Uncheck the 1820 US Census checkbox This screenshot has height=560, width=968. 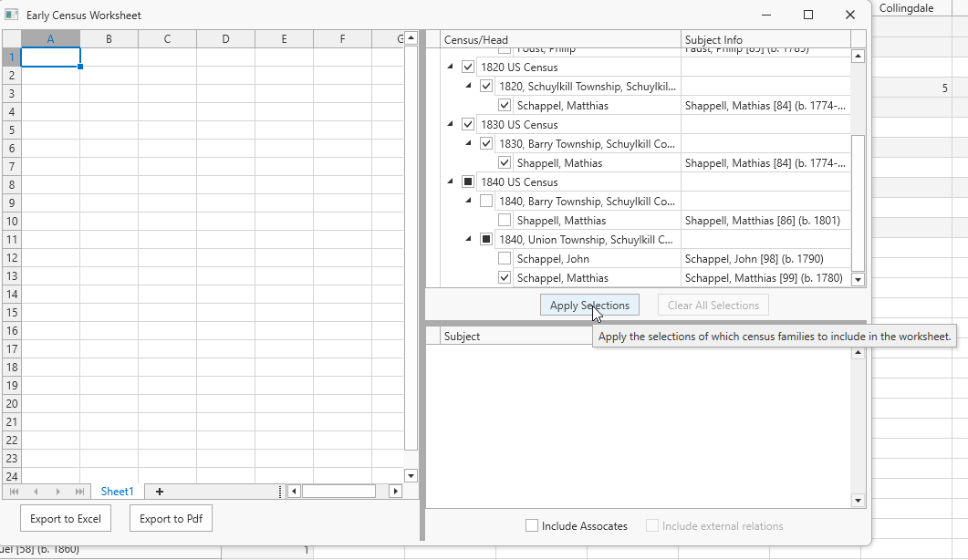tap(468, 67)
